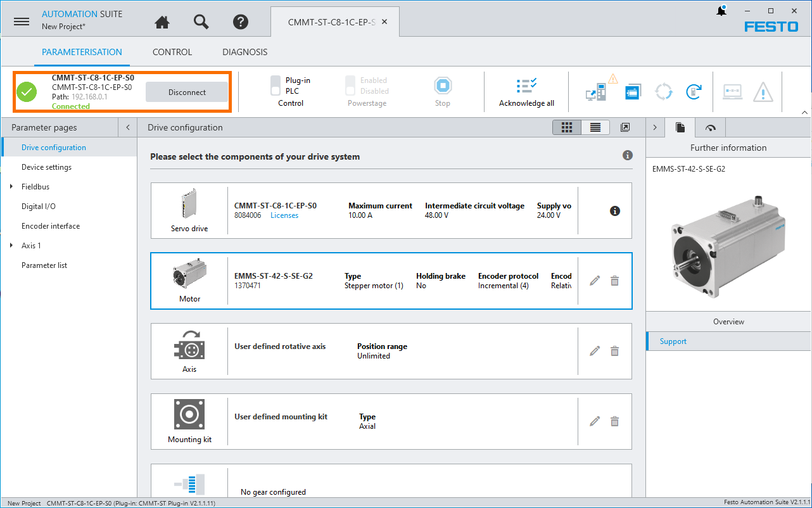Switch to the list view
This screenshot has width=812, height=508.
[595, 127]
